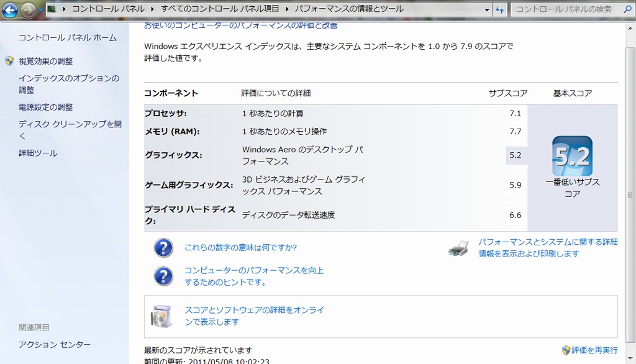The image size is (636, 364).
Task: Click the Back navigation arrow button
Action: tap(9, 10)
